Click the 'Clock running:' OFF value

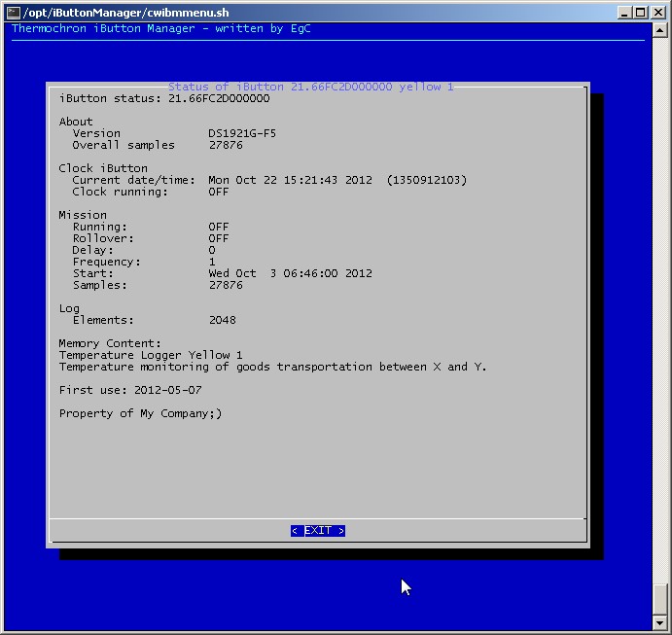219,192
